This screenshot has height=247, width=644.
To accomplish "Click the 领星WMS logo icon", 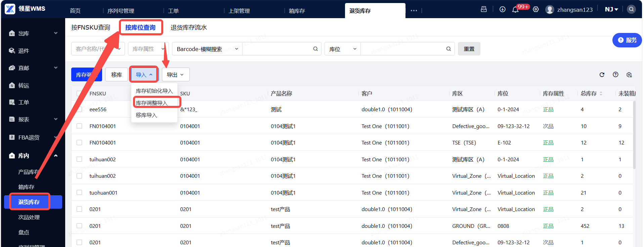I will (10, 9).
